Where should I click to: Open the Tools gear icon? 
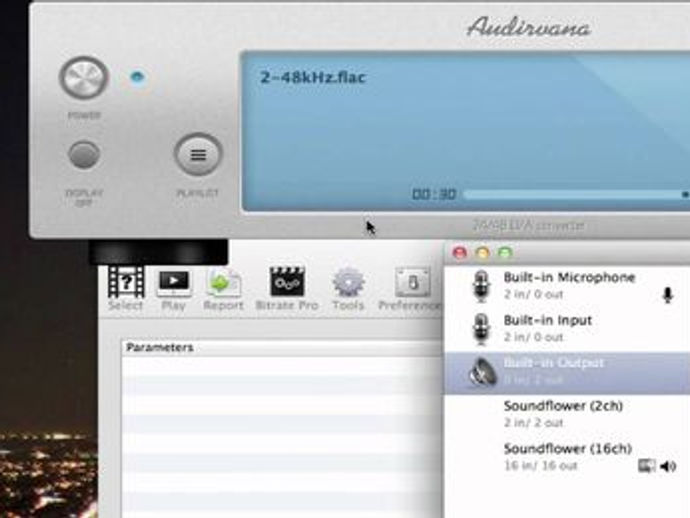[348, 283]
